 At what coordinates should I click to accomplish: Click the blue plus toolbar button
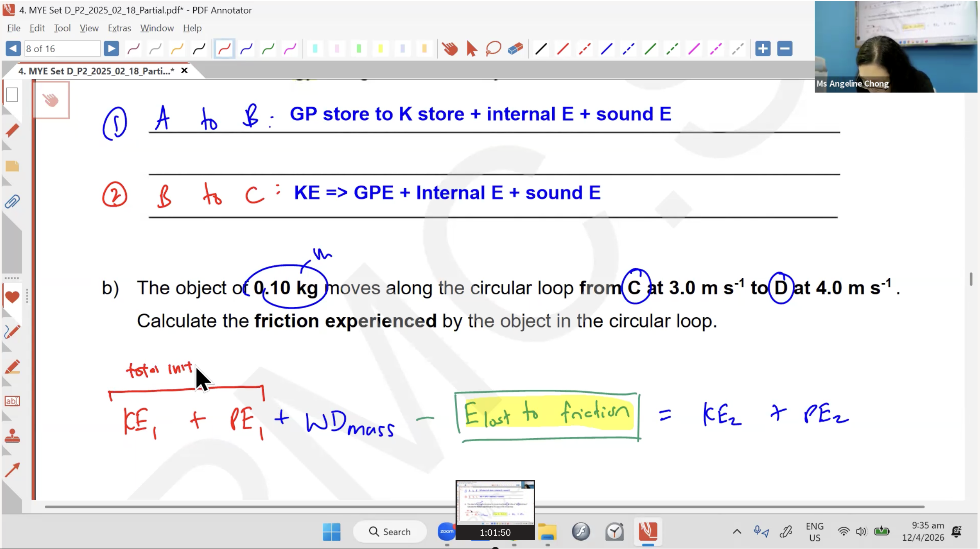pyautogui.click(x=763, y=49)
